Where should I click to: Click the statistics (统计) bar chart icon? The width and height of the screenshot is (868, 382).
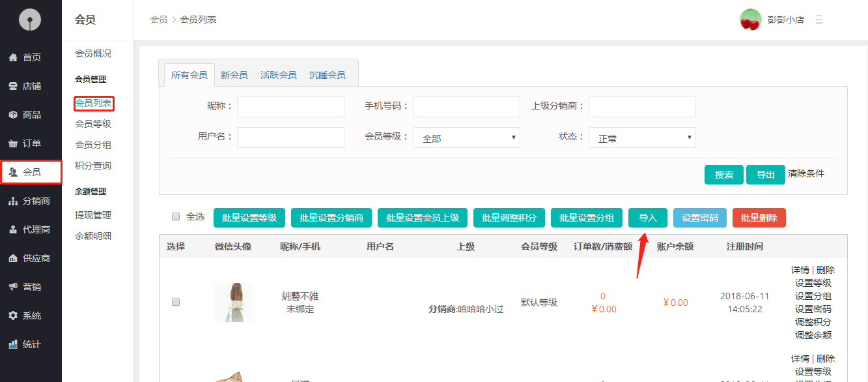point(13,344)
